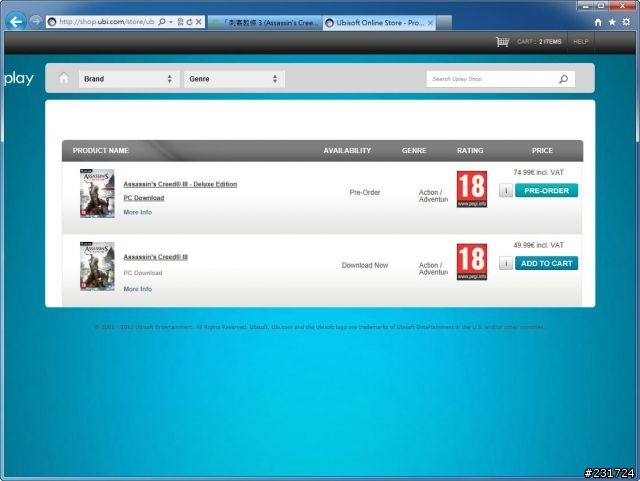640x481 pixels.
Task: Click info button beside PRE-ORDER
Action: [506, 190]
